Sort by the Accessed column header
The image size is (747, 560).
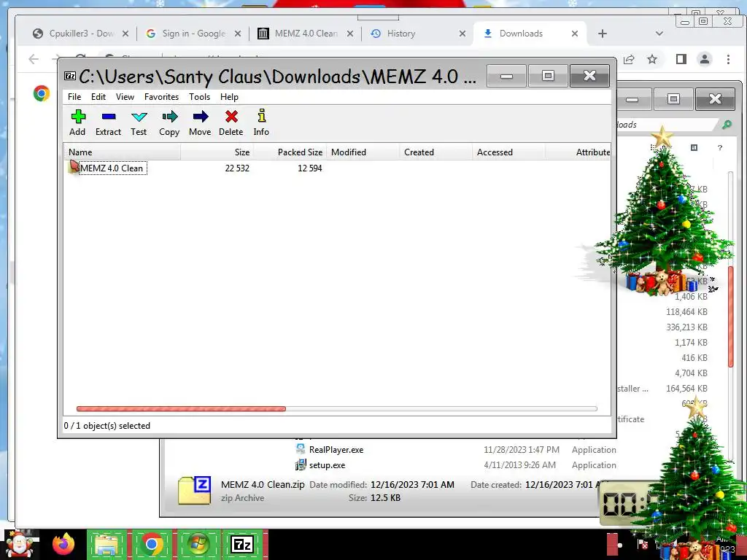[x=508, y=152]
